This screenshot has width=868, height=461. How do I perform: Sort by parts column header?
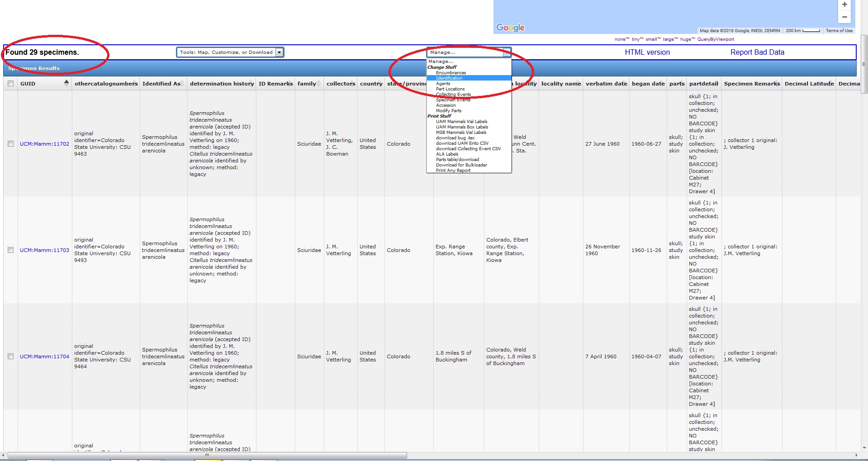point(677,84)
